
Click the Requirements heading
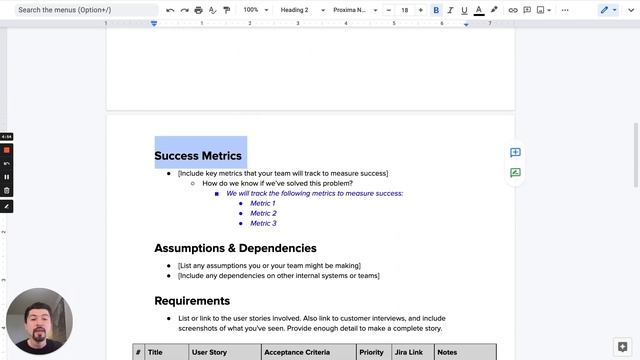(x=192, y=301)
